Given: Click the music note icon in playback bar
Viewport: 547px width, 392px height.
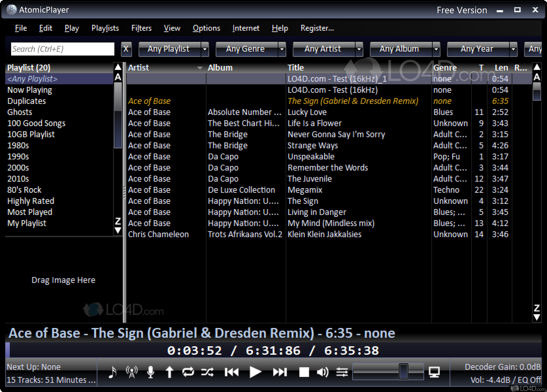Looking at the screenshot, I should [113, 372].
